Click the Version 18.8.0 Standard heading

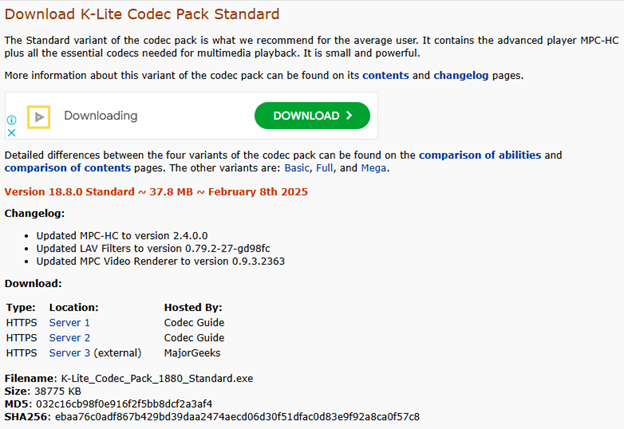156,191
